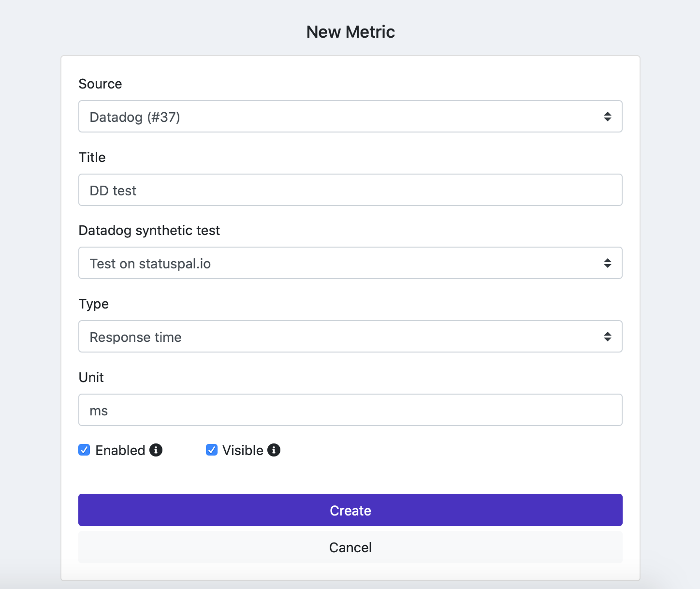Click the info icon beside Enabled
The image size is (700, 589).
coord(156,450)
